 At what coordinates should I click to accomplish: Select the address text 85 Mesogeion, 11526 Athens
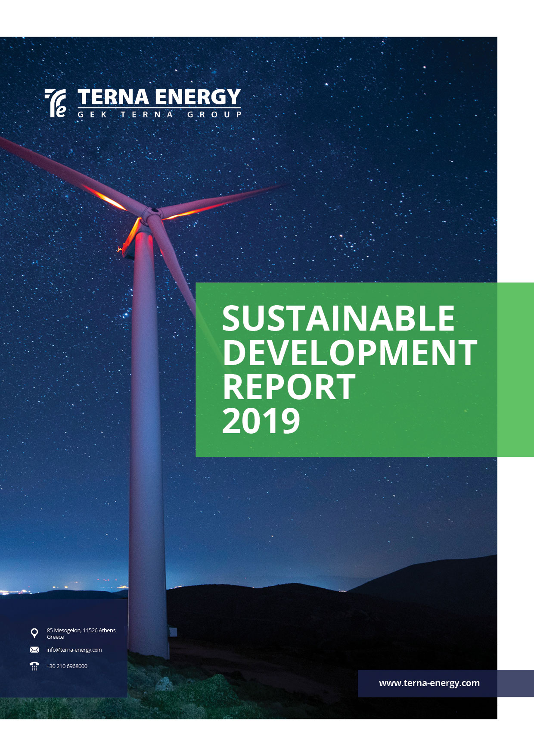(x=81, y=630)
